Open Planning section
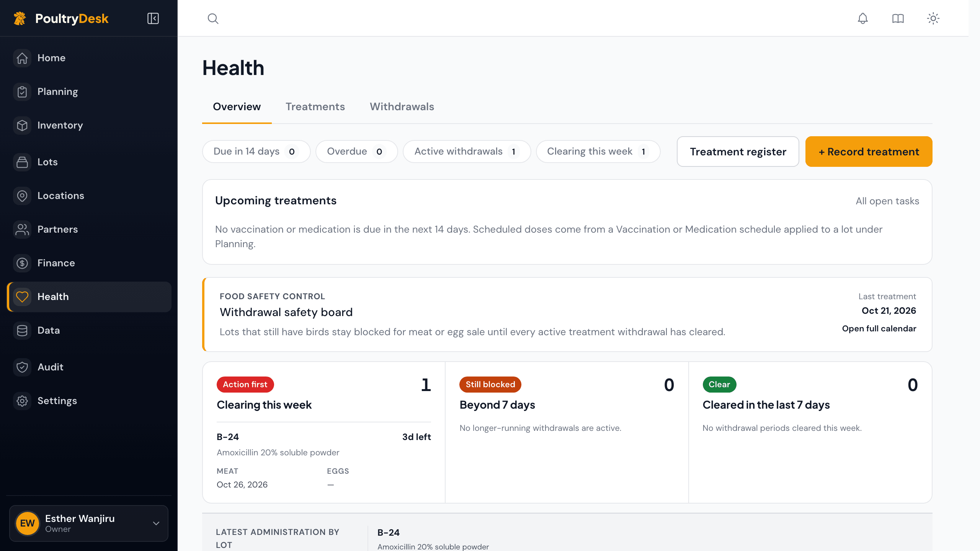 point(89,92)
